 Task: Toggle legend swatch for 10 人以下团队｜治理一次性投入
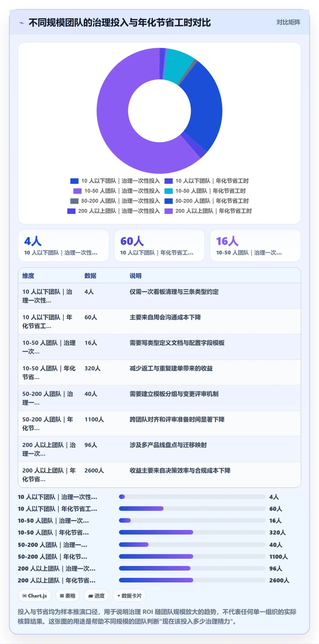[74, 181]
